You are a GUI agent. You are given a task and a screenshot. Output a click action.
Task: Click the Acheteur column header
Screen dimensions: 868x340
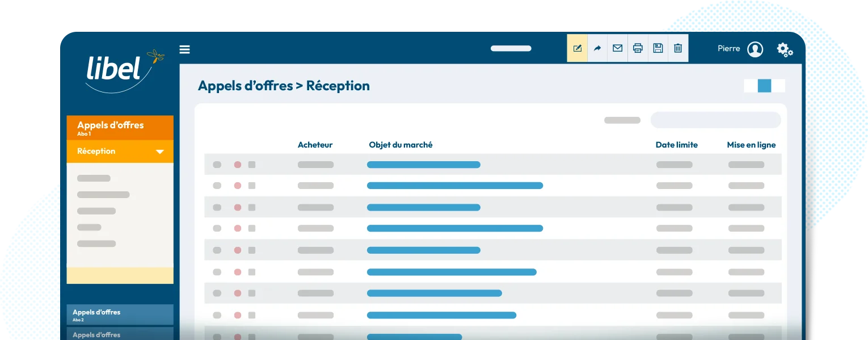(x=315, y=145)
